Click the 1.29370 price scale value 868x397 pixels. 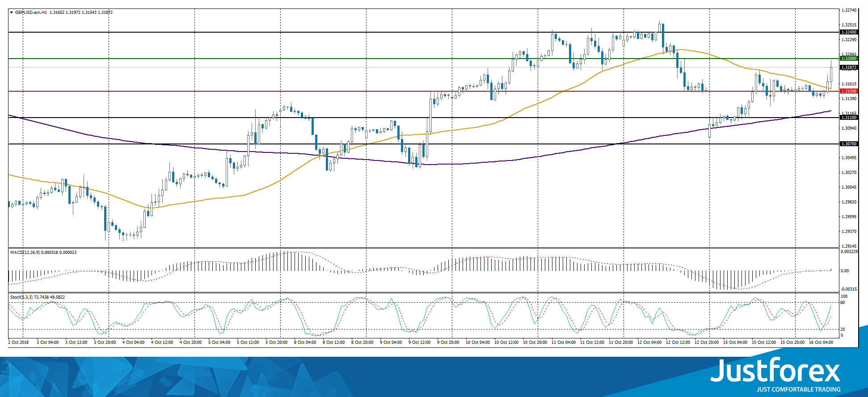point(849,232)
